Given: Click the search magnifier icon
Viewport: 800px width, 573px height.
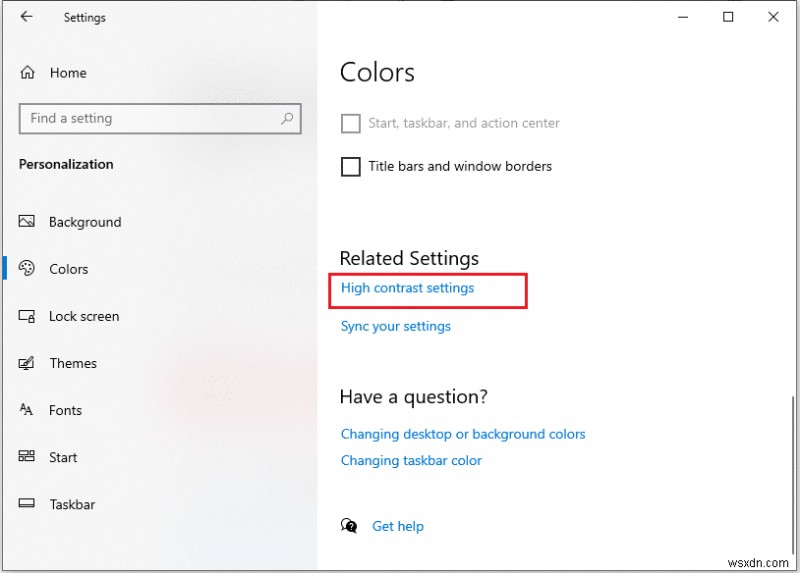Looking at the screenshot, I should pos(287,118).
